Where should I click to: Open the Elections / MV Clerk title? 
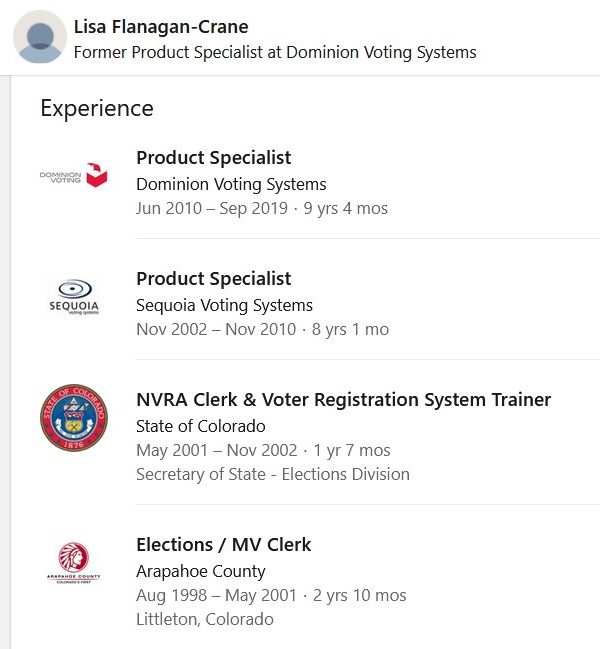tap(224, 545)
